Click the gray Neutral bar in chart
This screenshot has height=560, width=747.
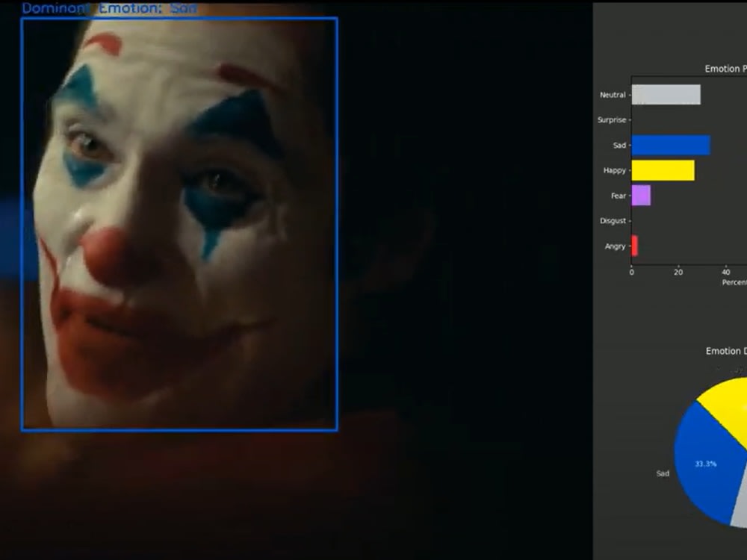pyautogui.click(x=666, y=95)
